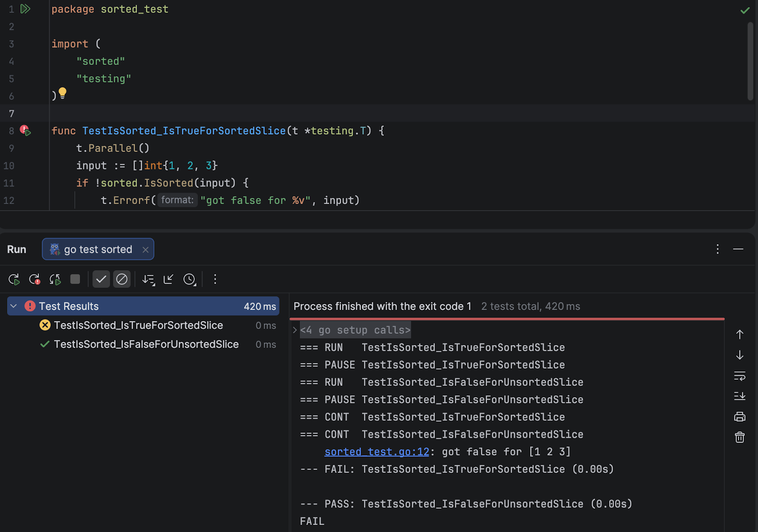Select the failed TestIsSorted_IsTrueForSortedSlice test
The image size is (758, 532).
click(x=138, y=325)
